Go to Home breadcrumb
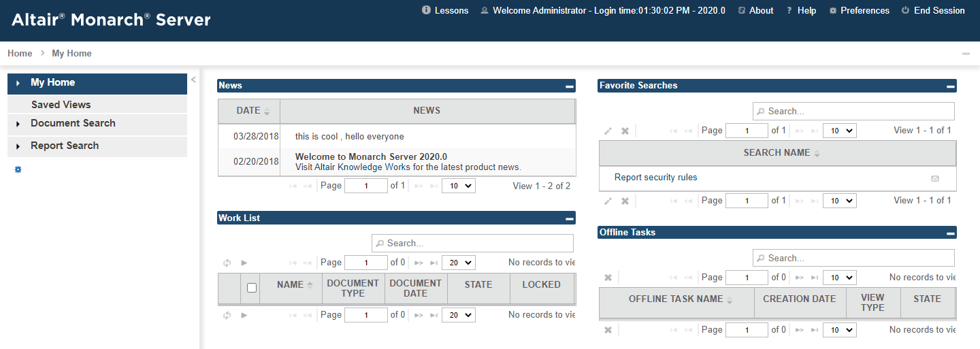Screen dimensions: 980x349 [x=20, y=53]
